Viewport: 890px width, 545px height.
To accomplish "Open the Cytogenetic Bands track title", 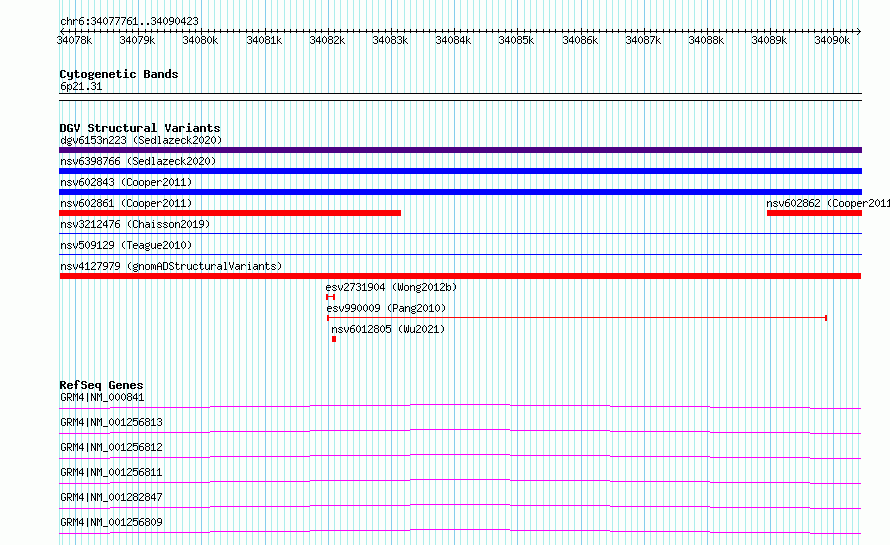I will 119,74.
